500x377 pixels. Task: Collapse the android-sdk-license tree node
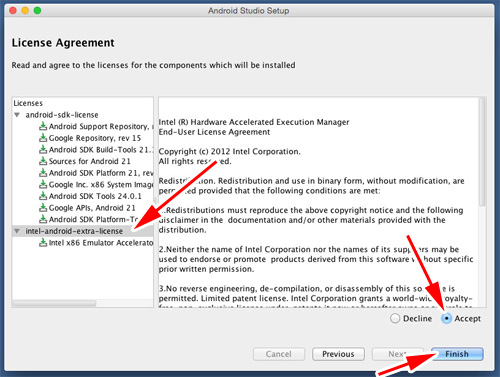pos(17,115)
